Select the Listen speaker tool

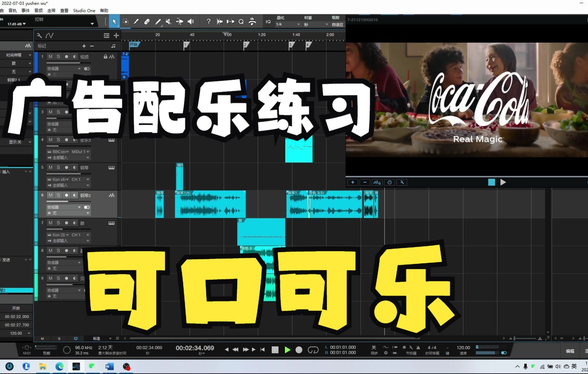[x=191, y=21]
